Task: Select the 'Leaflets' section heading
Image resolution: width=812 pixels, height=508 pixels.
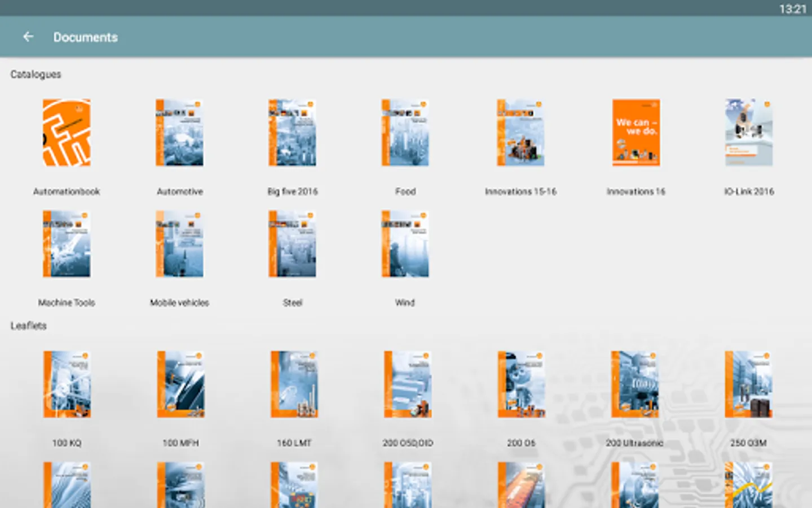Action: [28, 326]
